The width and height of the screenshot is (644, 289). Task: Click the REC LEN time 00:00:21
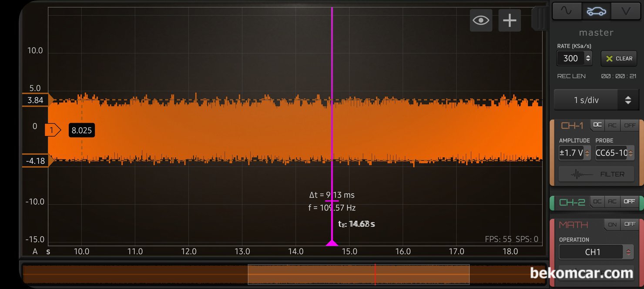click(x=618, y=76)
